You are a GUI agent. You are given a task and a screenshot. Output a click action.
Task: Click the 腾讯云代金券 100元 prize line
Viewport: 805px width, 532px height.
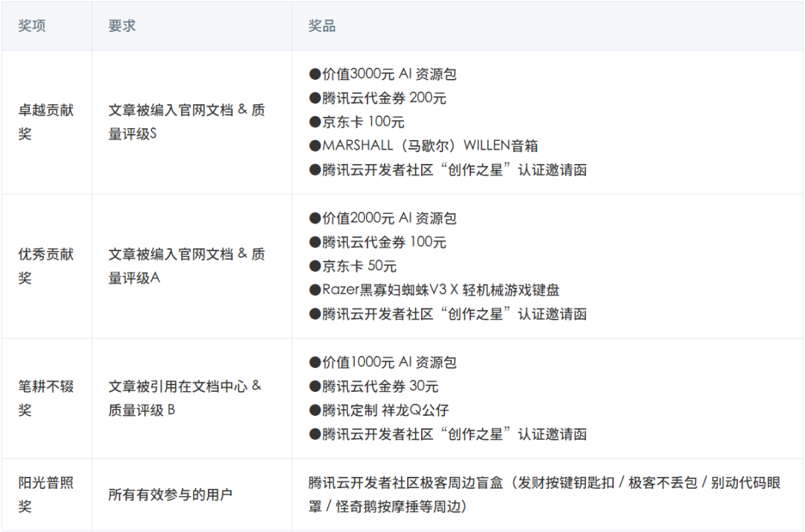coord(378,242)
